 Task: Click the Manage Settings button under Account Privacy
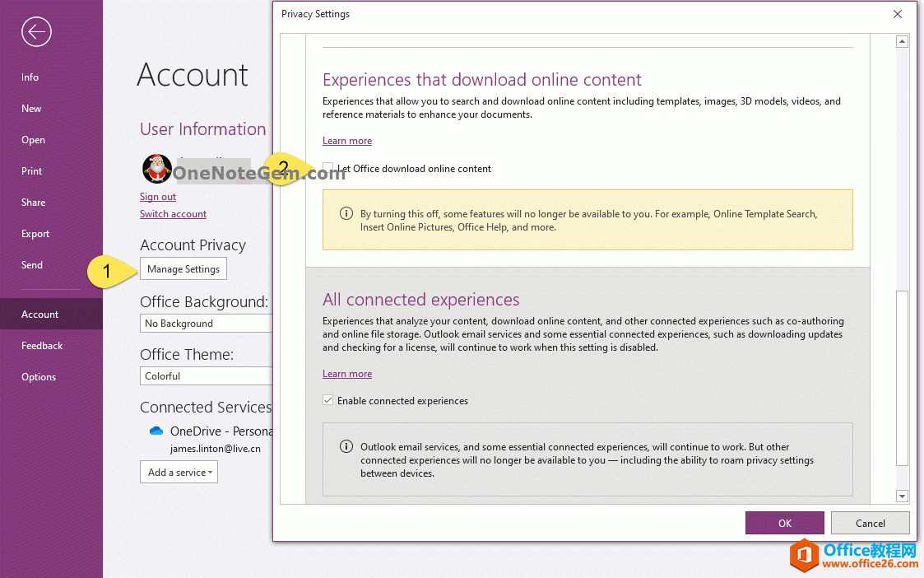[x=183, y=268]
